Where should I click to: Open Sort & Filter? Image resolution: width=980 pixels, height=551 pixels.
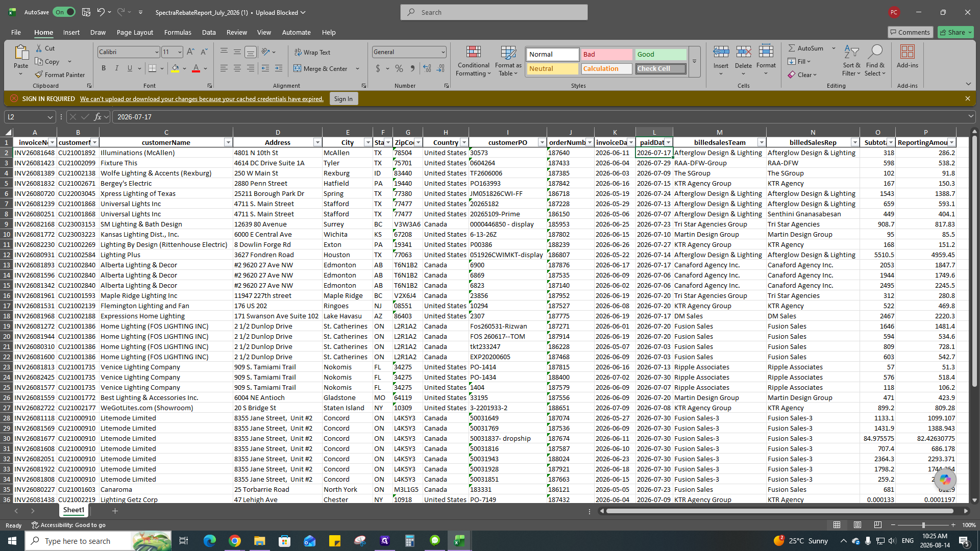pyautogui.click(x=851, y=61)
